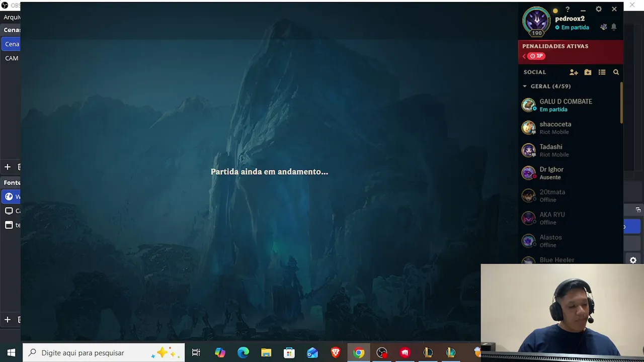Click pedroox2 profile avatar icon

tap(537, 22)
